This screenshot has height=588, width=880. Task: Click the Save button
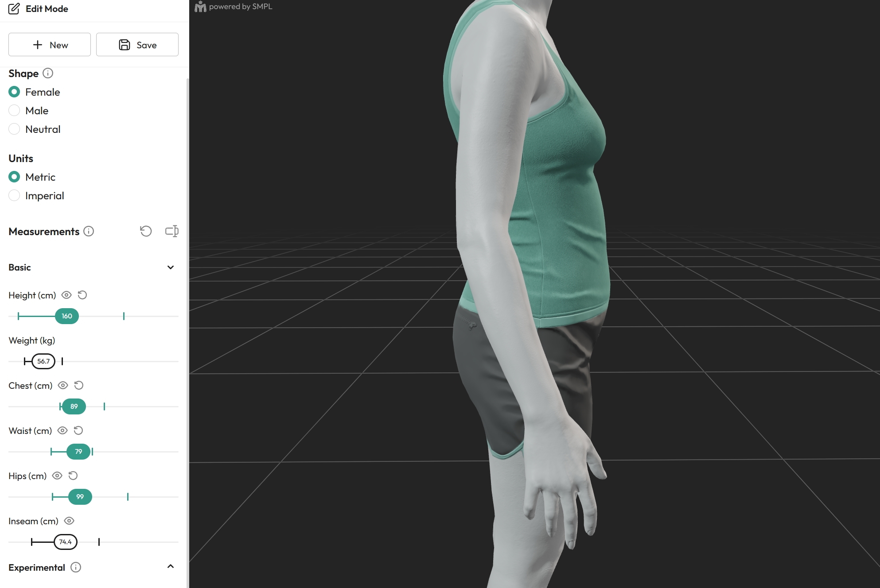point(137,45)
